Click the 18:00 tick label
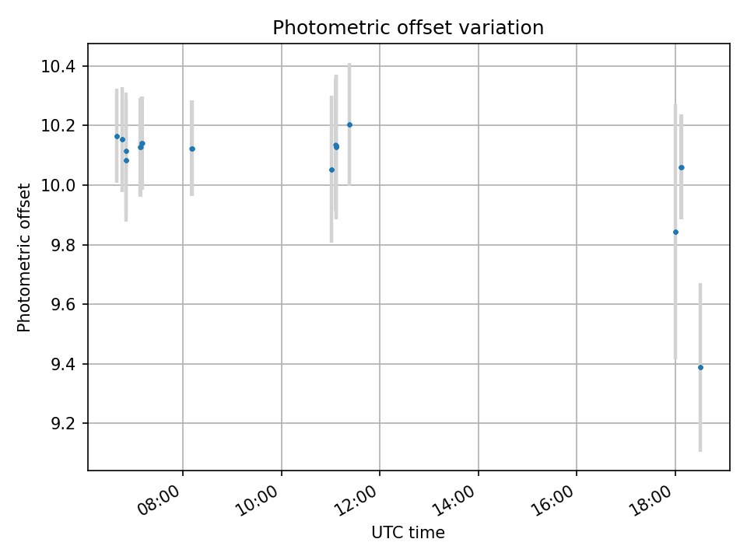 (652, 500)
